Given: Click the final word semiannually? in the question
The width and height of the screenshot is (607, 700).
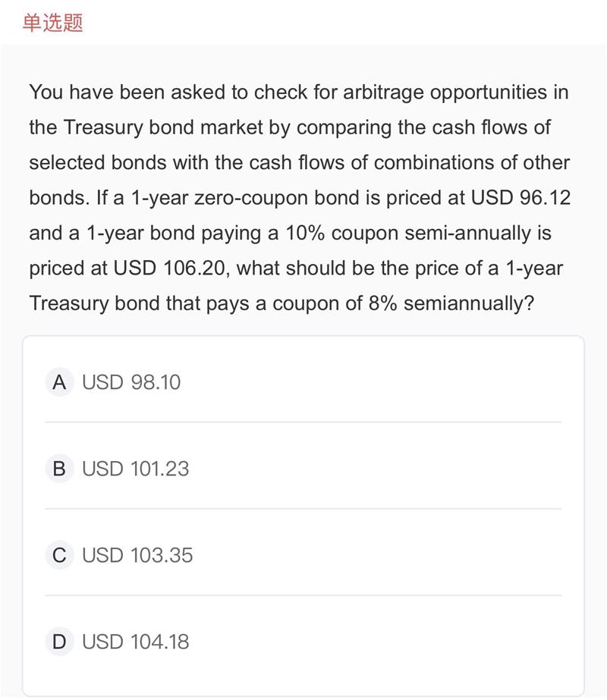Looking at the screenshot, I should pos(469,304).
